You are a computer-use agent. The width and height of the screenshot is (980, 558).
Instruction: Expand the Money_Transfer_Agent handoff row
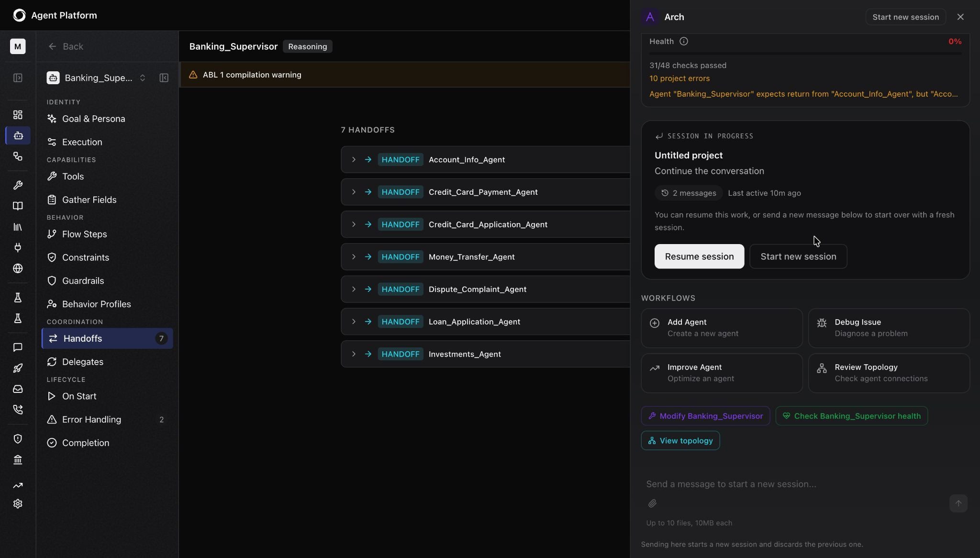click(354, 257)
